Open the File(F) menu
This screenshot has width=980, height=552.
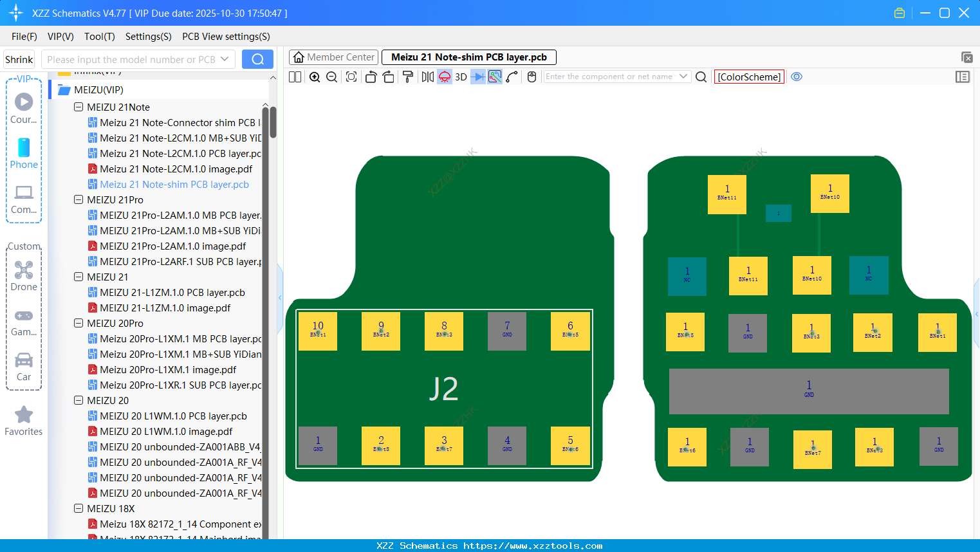pyautogui.click(x=24, y=37)
